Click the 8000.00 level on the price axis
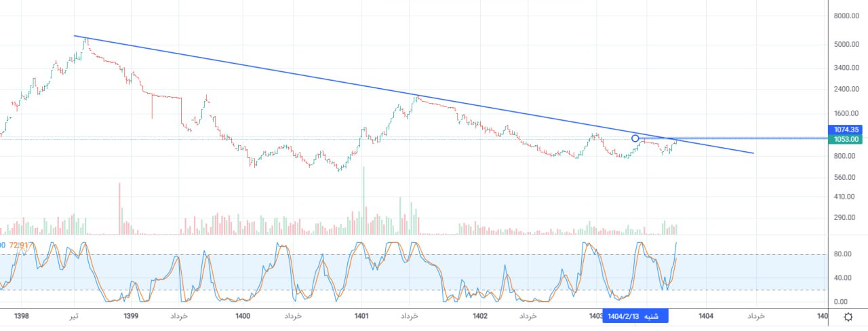868x331 pixels. (846, 16)
